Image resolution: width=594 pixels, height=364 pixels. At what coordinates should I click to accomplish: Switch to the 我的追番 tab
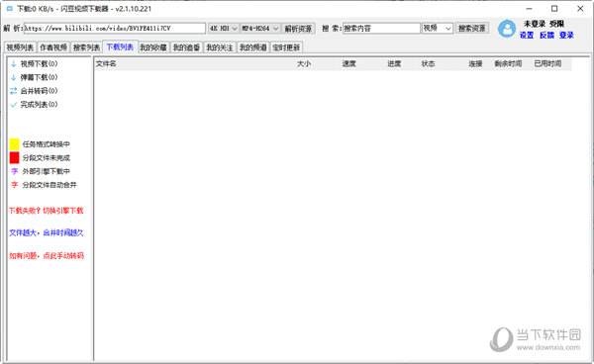pyautogui.click(x=186, y=47)
